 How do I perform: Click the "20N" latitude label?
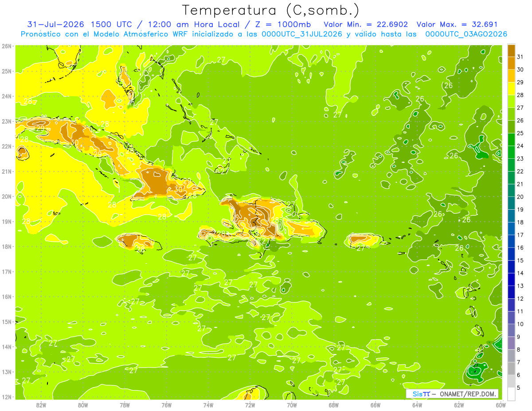7,196
